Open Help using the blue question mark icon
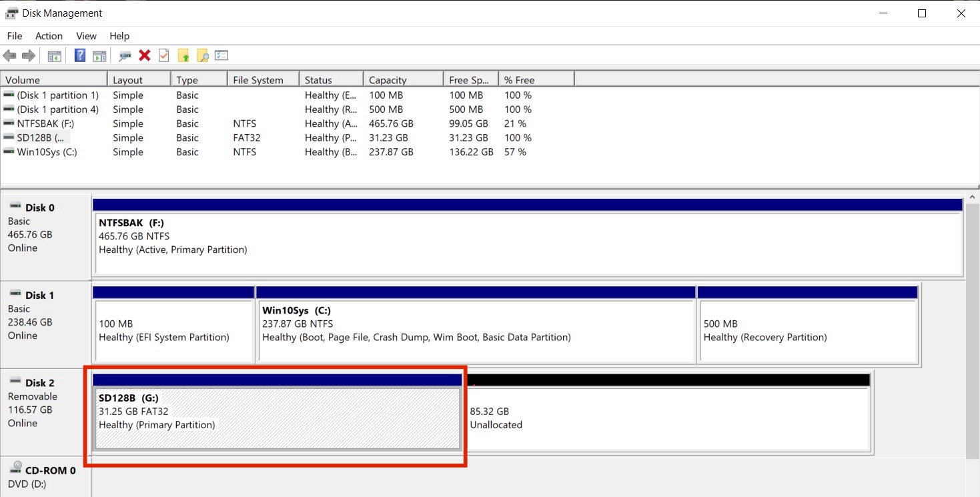This screenshot has width=980, height=497. click(x=79, y=55)
